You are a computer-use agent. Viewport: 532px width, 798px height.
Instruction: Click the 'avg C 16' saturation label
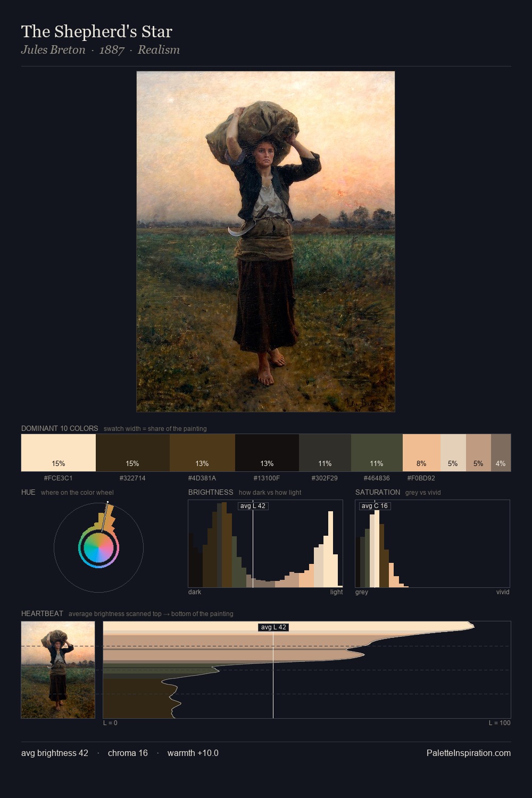375,506
